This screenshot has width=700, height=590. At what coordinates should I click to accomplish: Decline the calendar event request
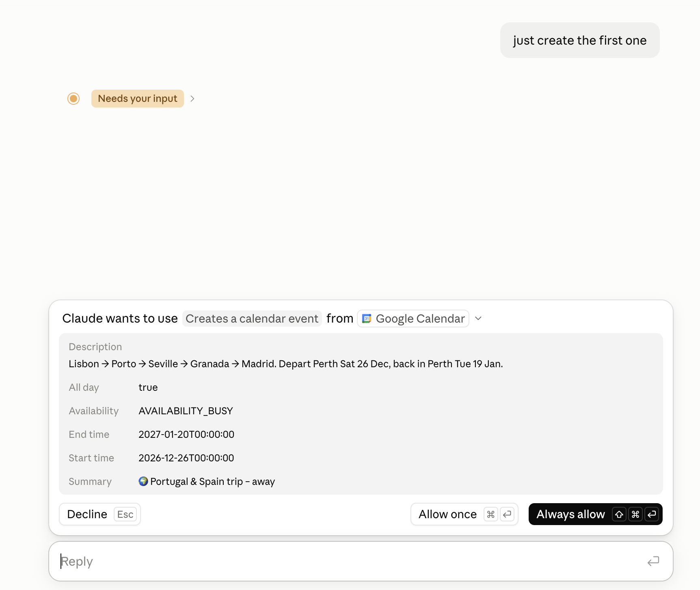(100, 514)
